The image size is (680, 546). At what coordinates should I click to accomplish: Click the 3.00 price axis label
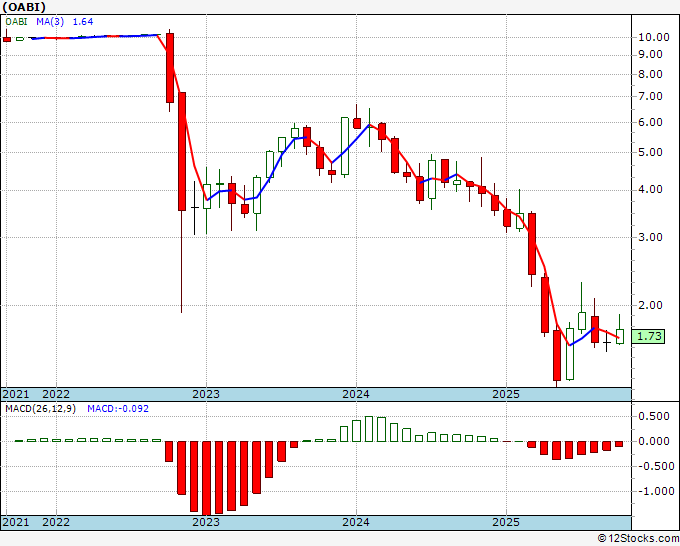pyautogui.click(x=650, y=237)
